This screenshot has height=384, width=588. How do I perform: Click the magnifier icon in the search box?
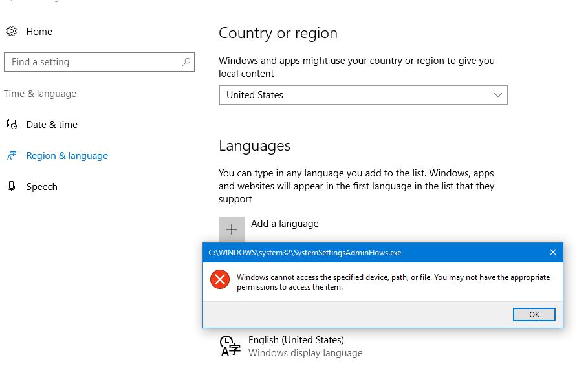[186, 62]
